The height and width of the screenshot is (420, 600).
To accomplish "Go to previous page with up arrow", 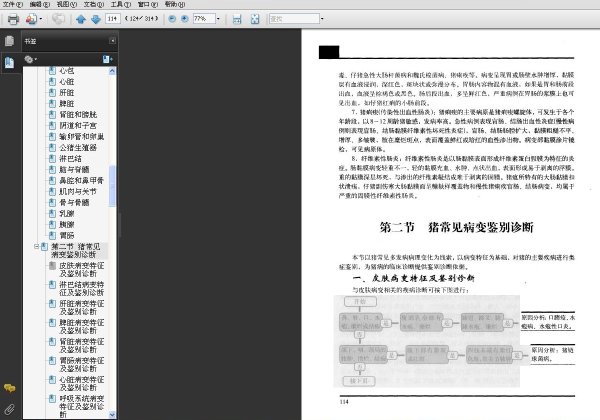I will [81, 19].
